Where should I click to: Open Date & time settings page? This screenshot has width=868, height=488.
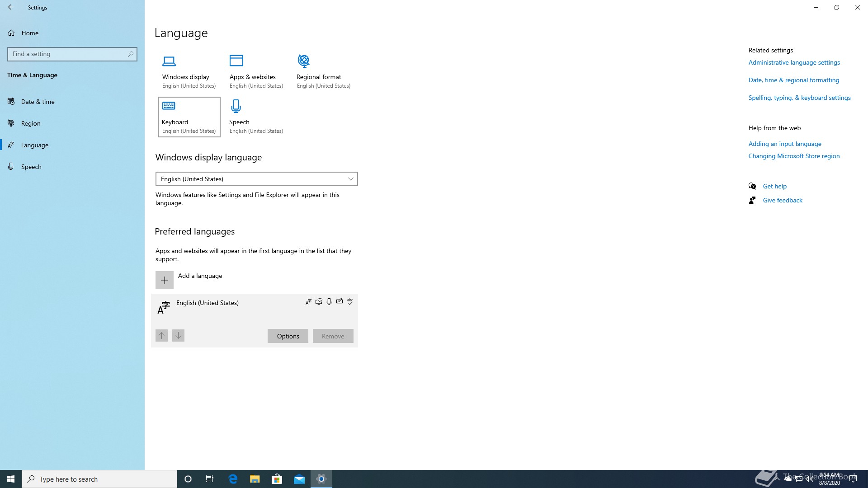coord(38,102)
